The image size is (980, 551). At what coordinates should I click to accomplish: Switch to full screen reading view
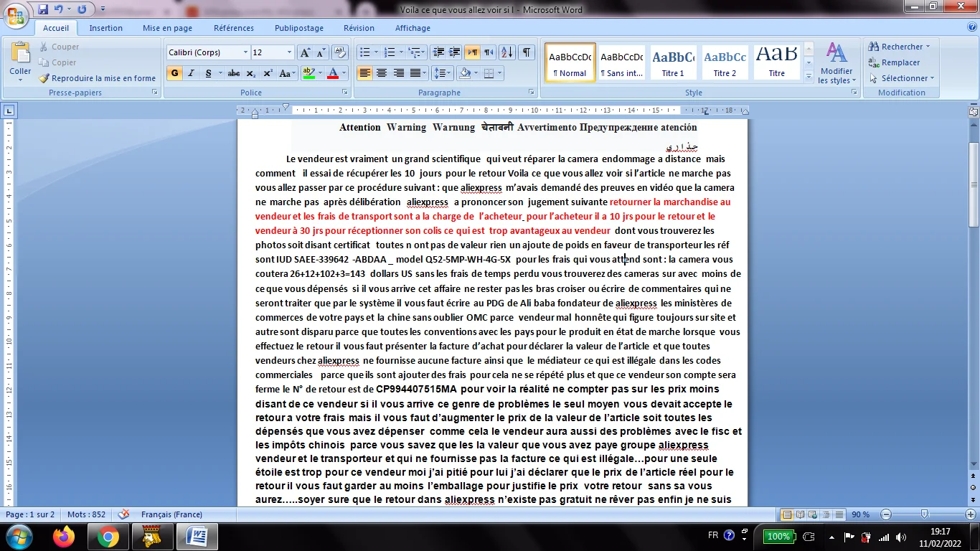[800, 514]
